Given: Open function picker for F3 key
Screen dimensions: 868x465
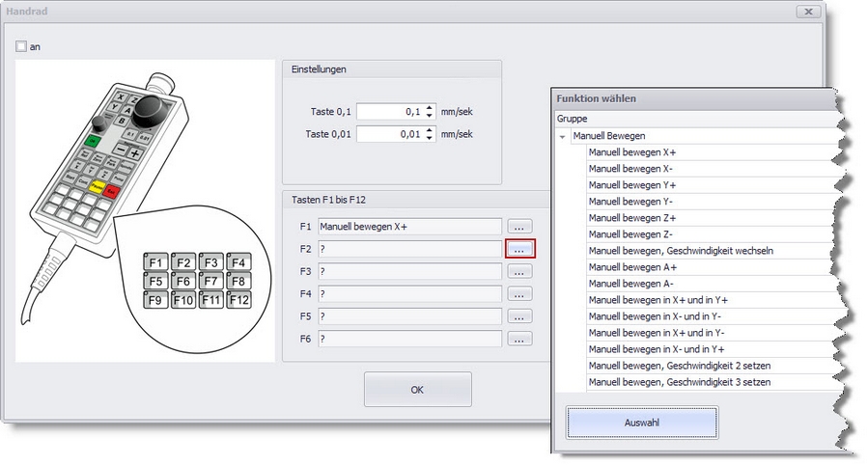Looking at the screenshot, I should [520, 271].
